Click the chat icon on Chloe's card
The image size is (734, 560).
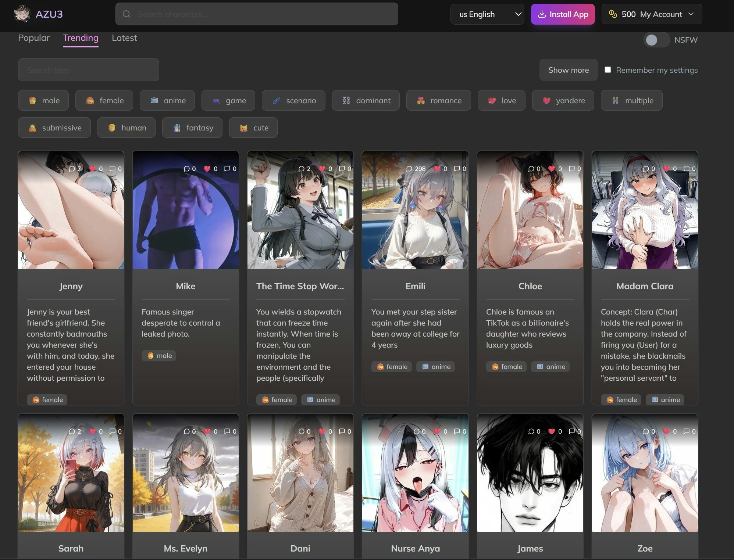click(531, 169)
